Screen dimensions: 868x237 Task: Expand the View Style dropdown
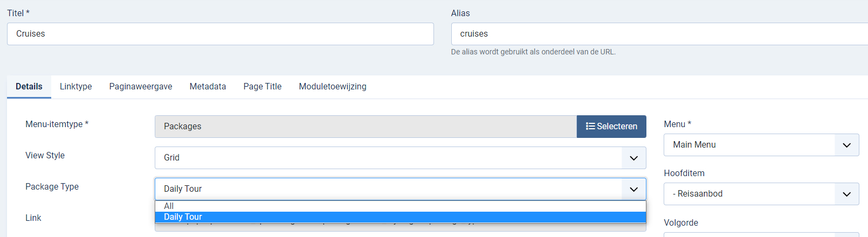pyautogui.click(x=388, y=158)
